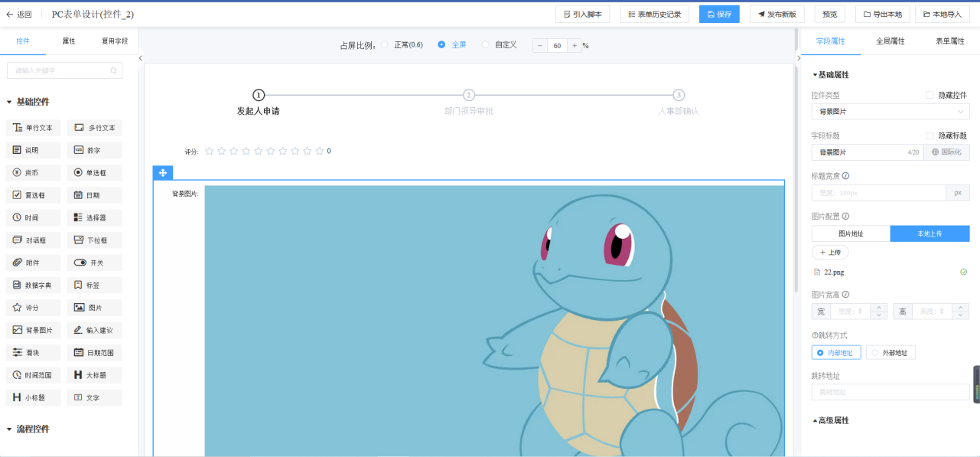Choose 内部地址 jump mode
The width and height of the screenshot is (980, 457).
(836, 353)
